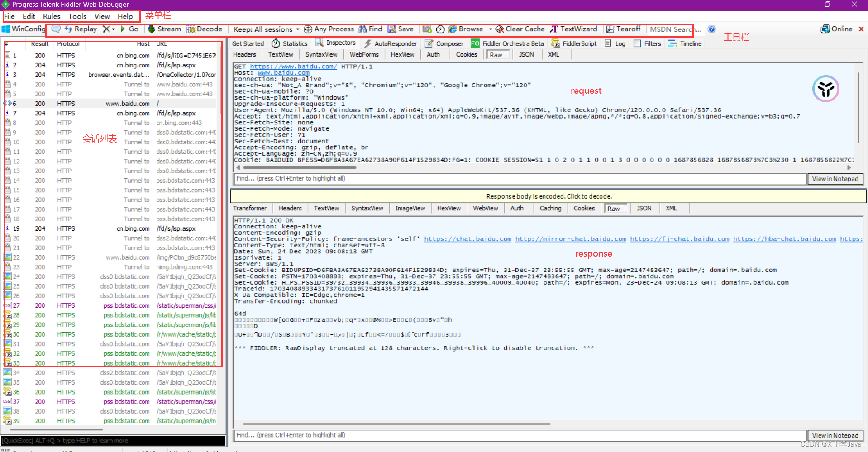Switch to the AutoResponder tab

point(391,43)
